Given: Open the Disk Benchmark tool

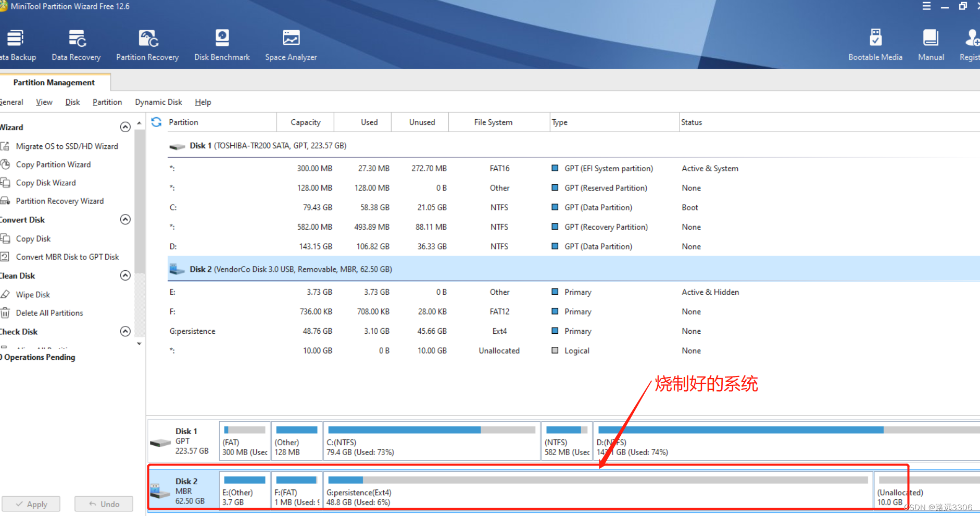Looking at the screenshot, I should [222, 45].
